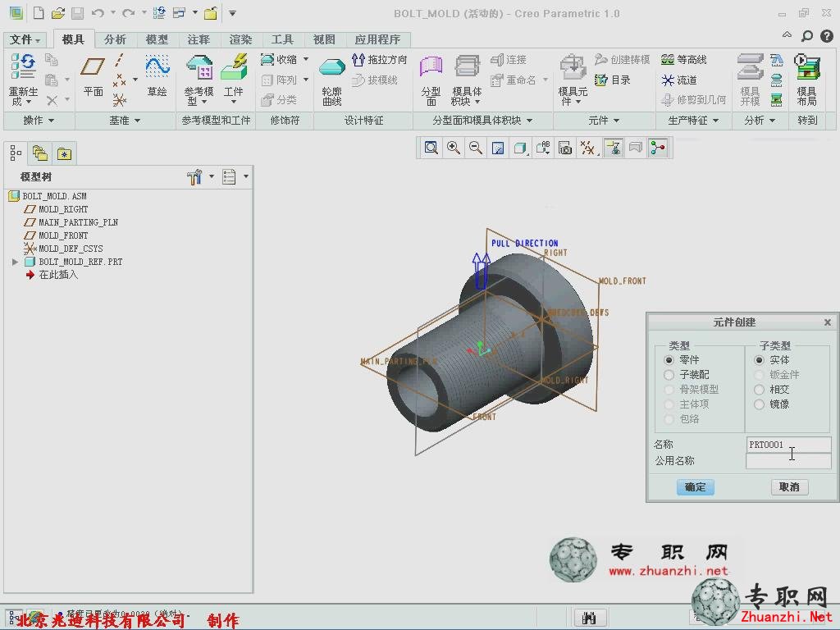This screenshot has height=630, width=840.
Task: Click the Repaint screen icon
Action: tap(498, 148)
